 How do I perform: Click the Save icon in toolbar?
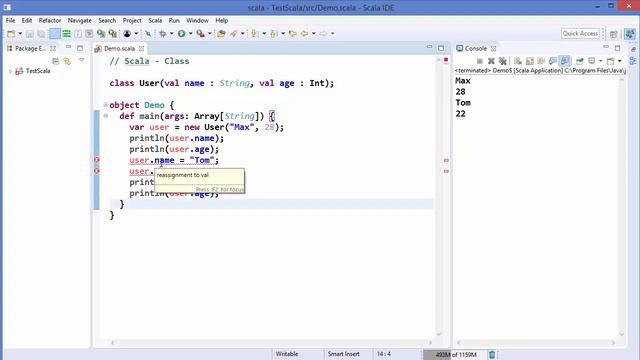(30, 34)
